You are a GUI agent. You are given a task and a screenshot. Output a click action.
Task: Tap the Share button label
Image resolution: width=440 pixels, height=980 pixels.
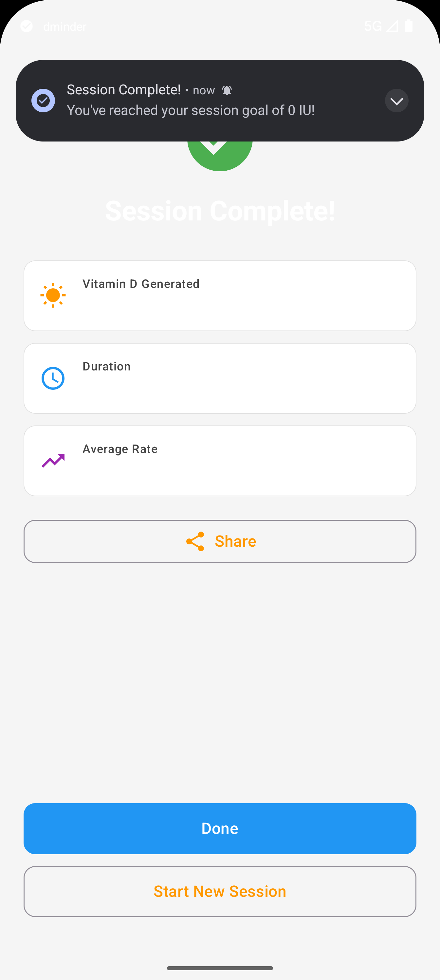pos(235,541)
